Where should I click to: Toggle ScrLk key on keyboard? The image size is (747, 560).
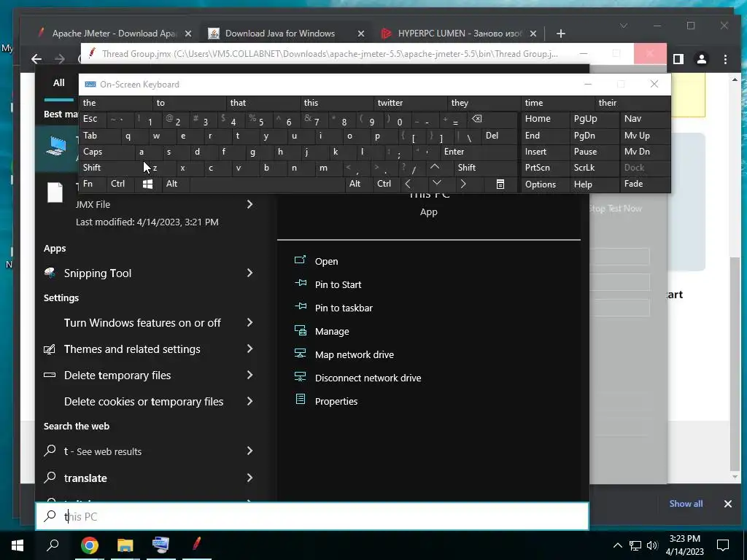point(584,168)
